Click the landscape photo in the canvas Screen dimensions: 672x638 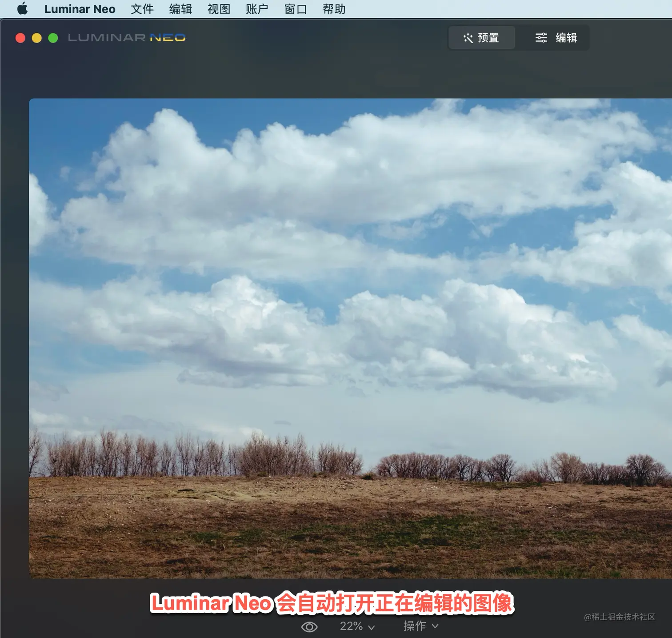(350, 338)
